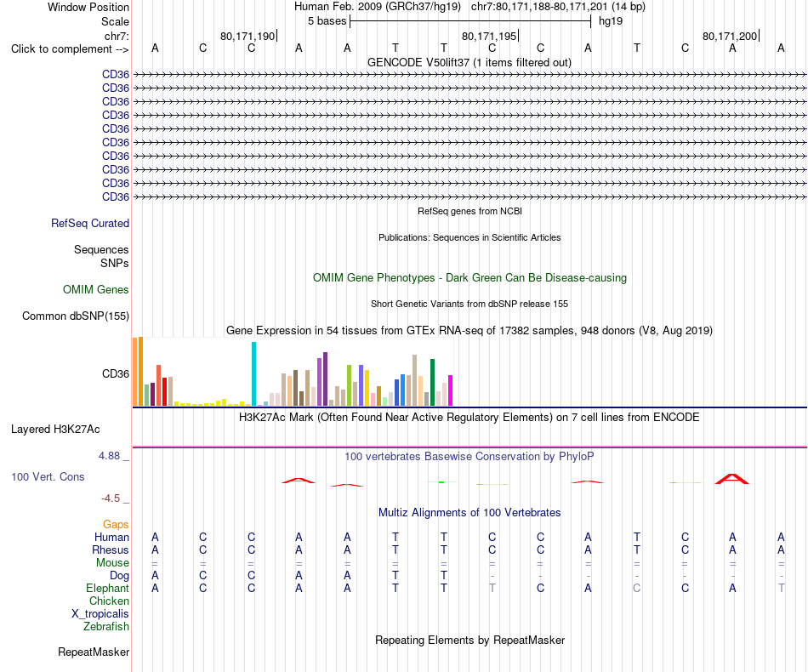Screen dimensions: 808x672
Task: Click the CD36 label beside GTEx bar chart
Action: [116, 373]
